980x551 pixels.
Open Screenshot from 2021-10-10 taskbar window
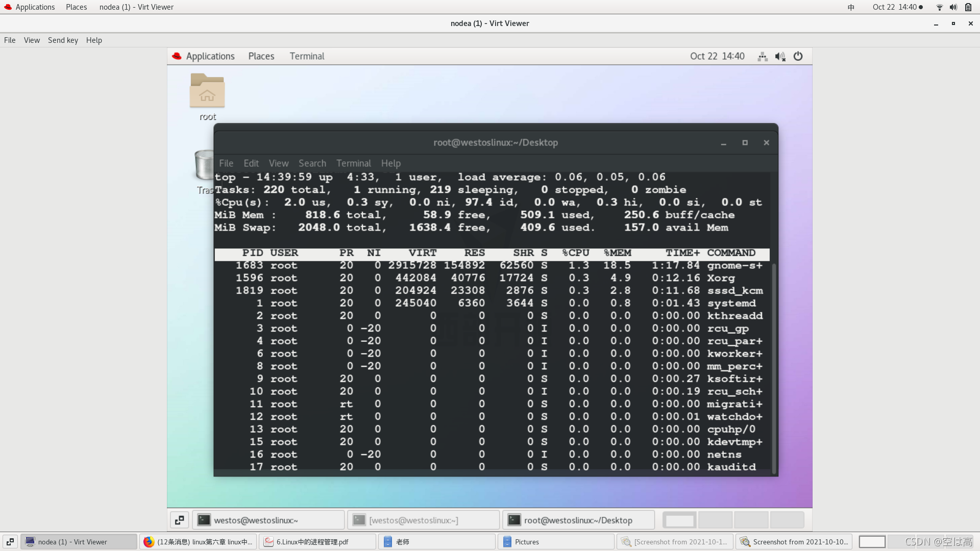coord(795,542)
